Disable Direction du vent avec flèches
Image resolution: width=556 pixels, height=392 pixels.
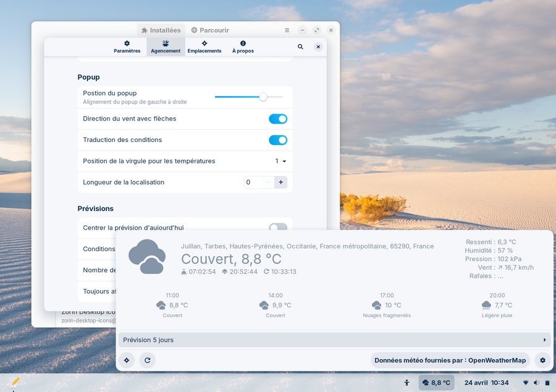click(278, 119)
